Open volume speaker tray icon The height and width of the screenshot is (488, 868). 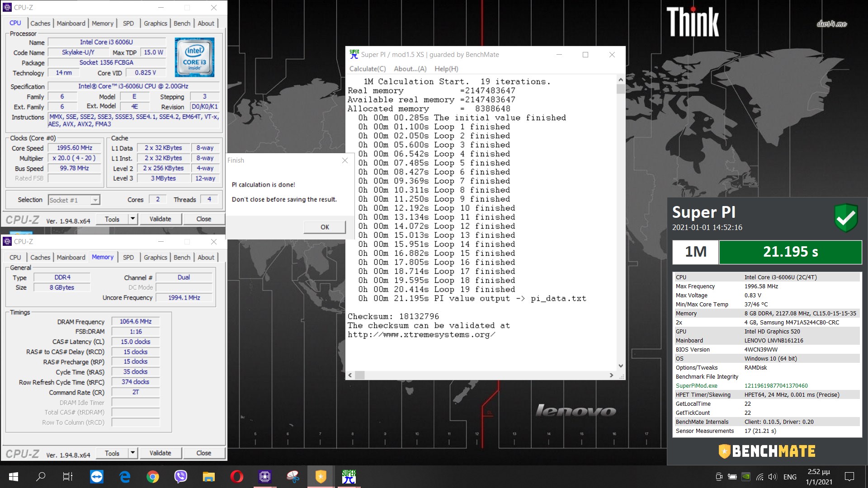(772, 477)
